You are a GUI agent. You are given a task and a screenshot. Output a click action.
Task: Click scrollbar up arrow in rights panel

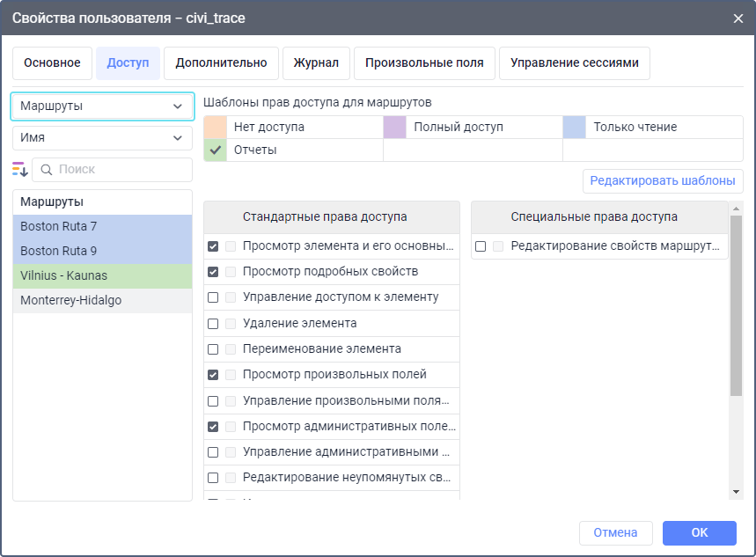(x=736, y=209)
